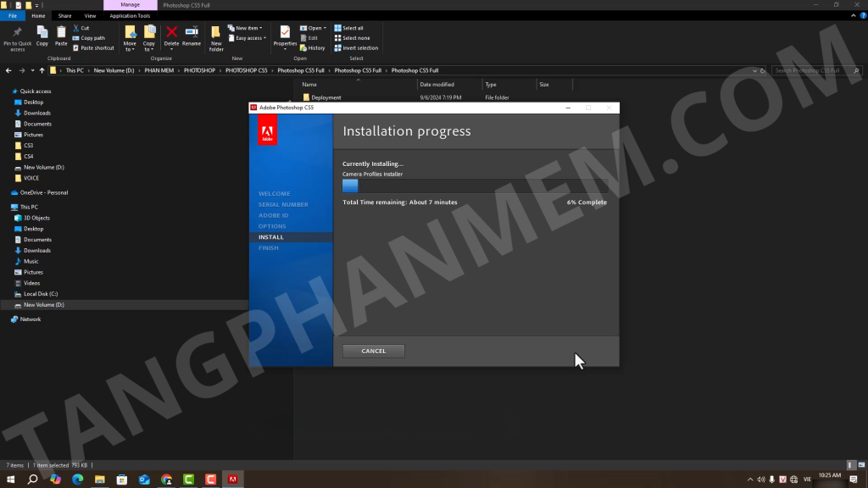
Task: Click the Adobe installer icon on taskbar
Action: [231, 480]
